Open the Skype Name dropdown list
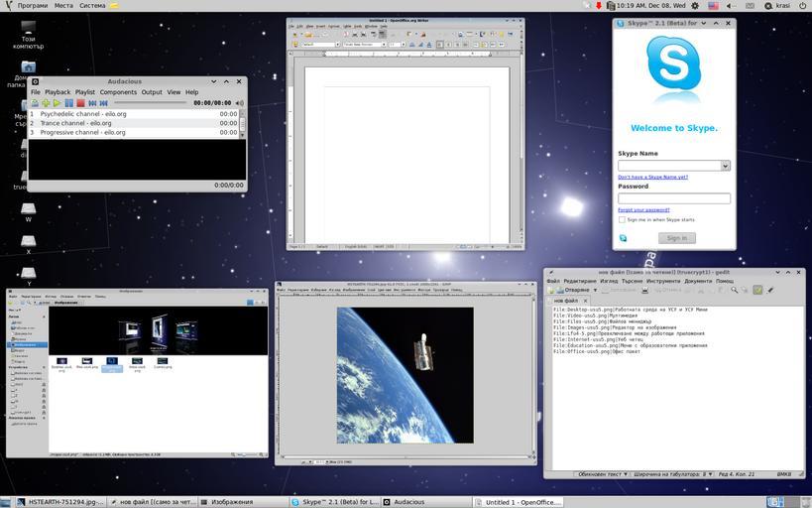The height and width of the screenshot is (508, 812). [x=725, y=166]
